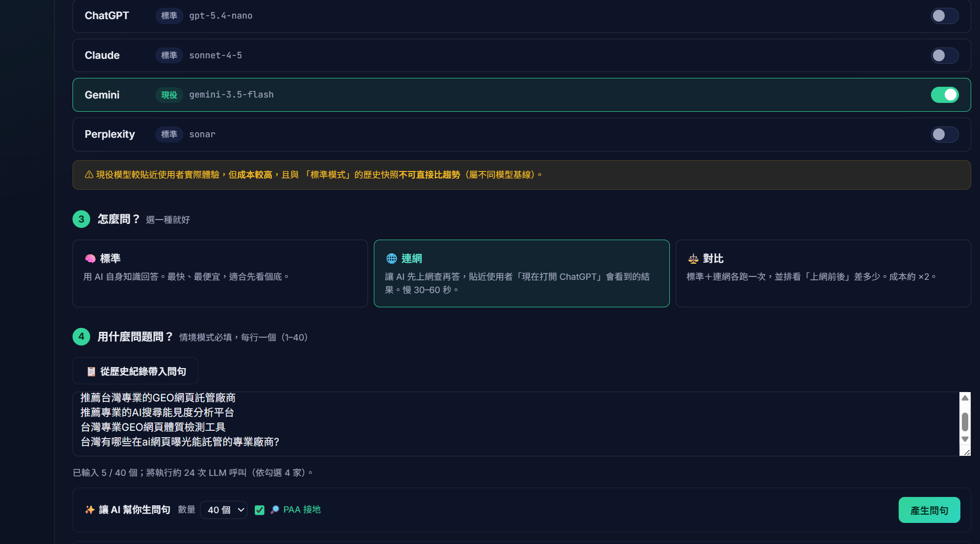Pick the 對比 comparison mode card

[x=823, y=273]
